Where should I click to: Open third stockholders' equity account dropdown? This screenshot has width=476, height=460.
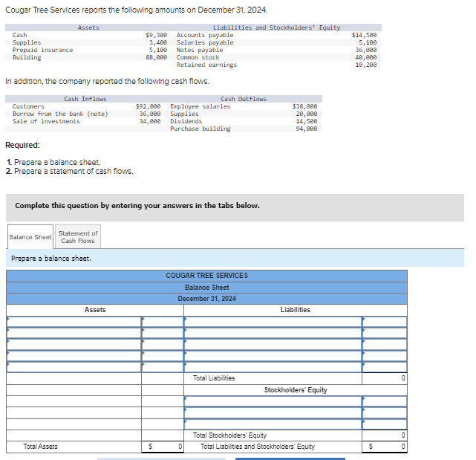click(x=273, y=424)
